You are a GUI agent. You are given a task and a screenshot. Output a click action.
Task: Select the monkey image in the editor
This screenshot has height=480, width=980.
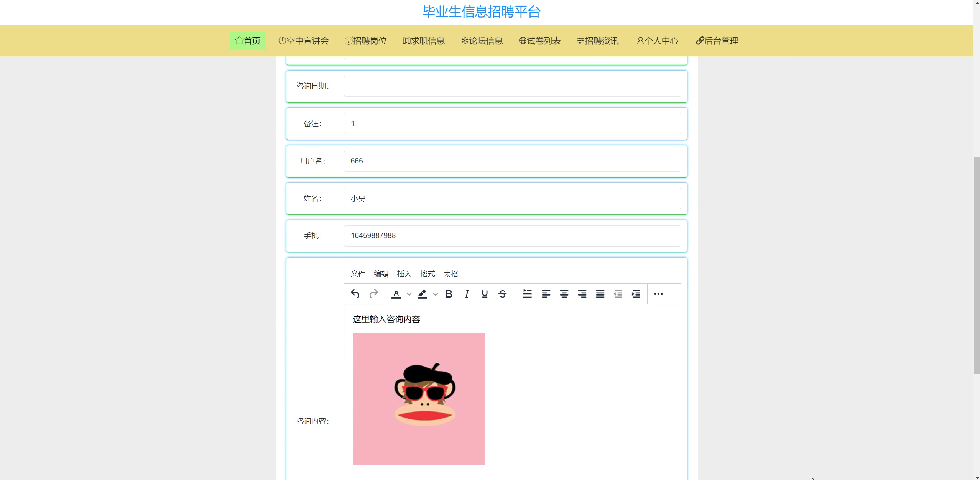click(418, 399)
